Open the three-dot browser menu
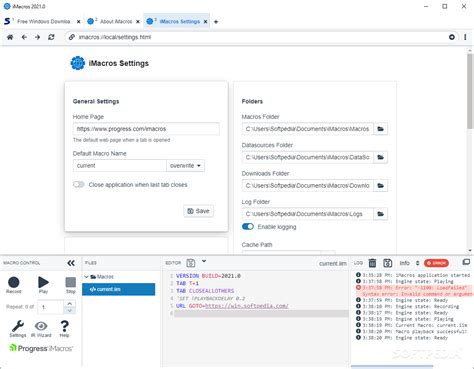Image resolution: width=474 pixels, height=369 pixels. pos(465,37)
